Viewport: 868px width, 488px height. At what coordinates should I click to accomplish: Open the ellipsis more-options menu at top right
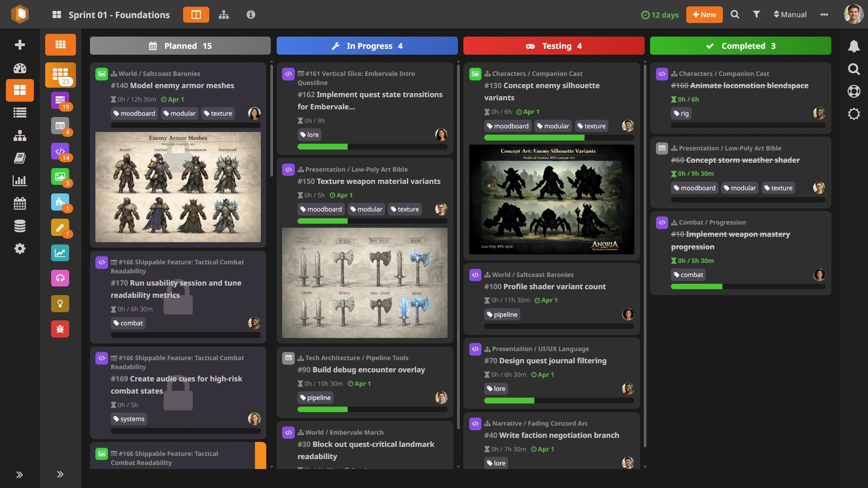[824, 14]
